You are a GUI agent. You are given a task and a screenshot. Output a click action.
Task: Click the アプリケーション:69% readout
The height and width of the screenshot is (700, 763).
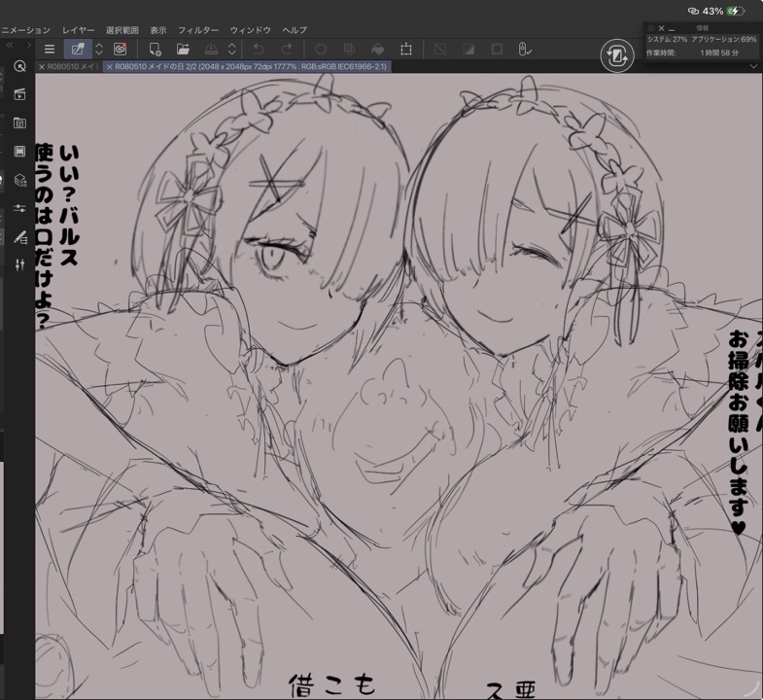724,40
